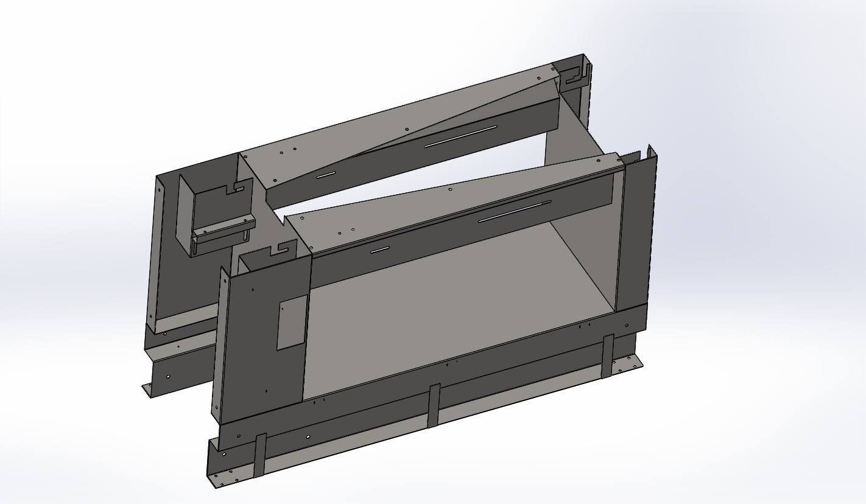Viewport: 866px width, 504px height.
Task: Select the short slot on the front rail
Action: click(x=380, y=250)
